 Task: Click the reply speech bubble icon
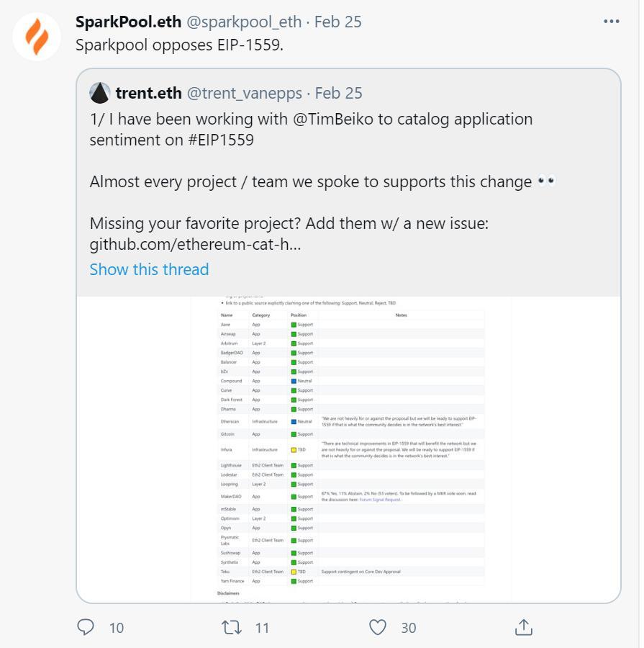click(86, 627)
